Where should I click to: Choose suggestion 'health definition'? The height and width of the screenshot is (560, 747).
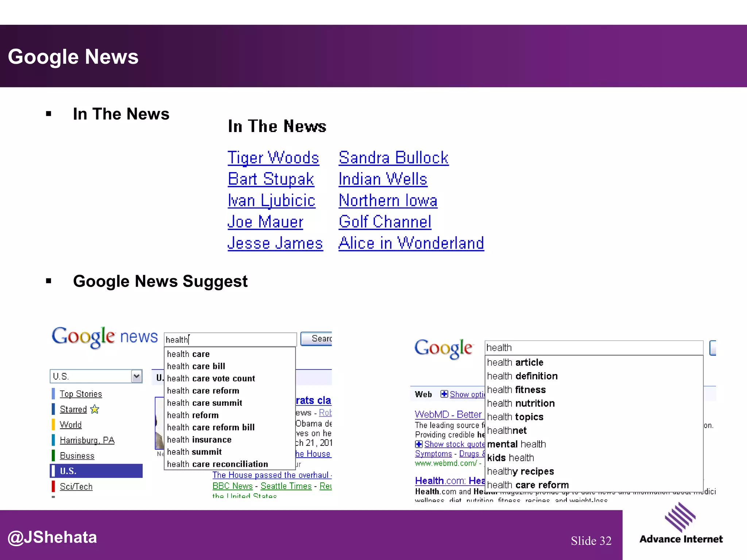594,376
